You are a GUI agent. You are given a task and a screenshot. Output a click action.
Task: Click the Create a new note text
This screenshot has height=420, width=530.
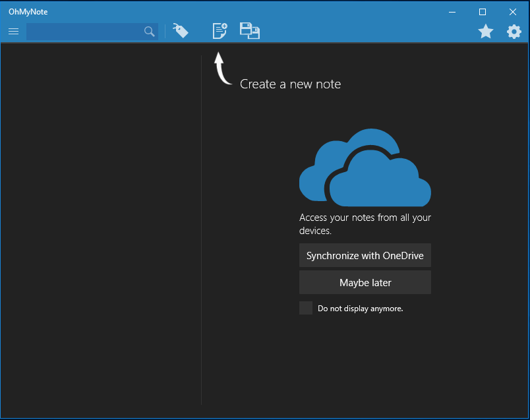(x=290, y=84)
